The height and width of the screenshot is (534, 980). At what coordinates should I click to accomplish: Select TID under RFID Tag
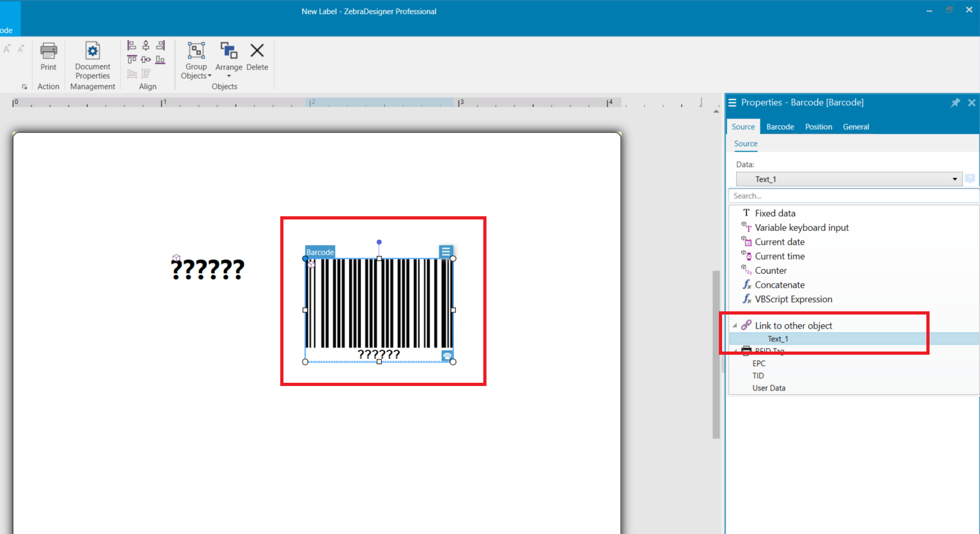(758, 376)
